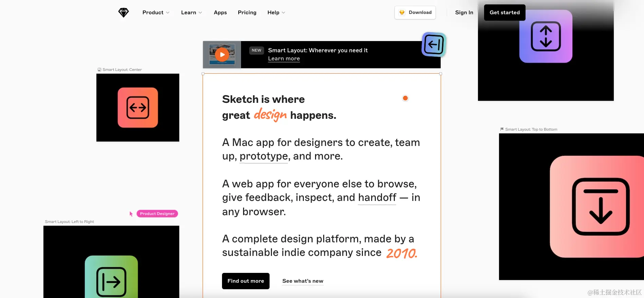Viewport: 644px width, 298px height.
Task: Click the Sketch diamond logo
Action: (x=124, y=13)
